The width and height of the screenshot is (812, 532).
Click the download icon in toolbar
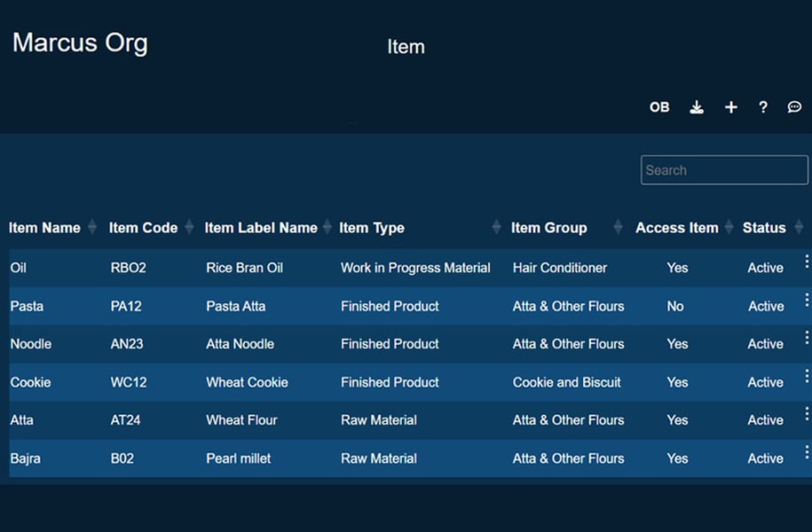[x=697, y=107]
